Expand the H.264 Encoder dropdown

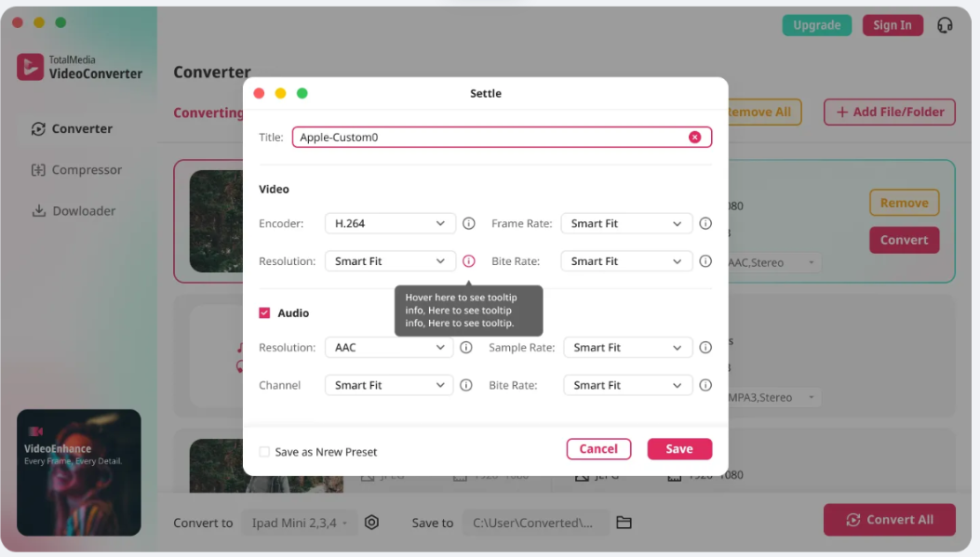click(x=390, y=223)
